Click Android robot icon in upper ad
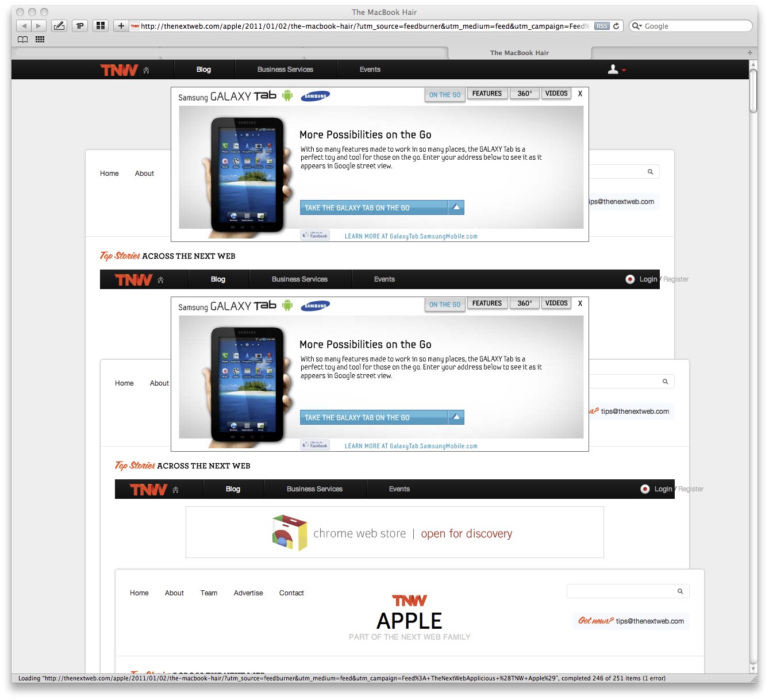The width and height of the screenshot is (769, 700). pos(287,95)
